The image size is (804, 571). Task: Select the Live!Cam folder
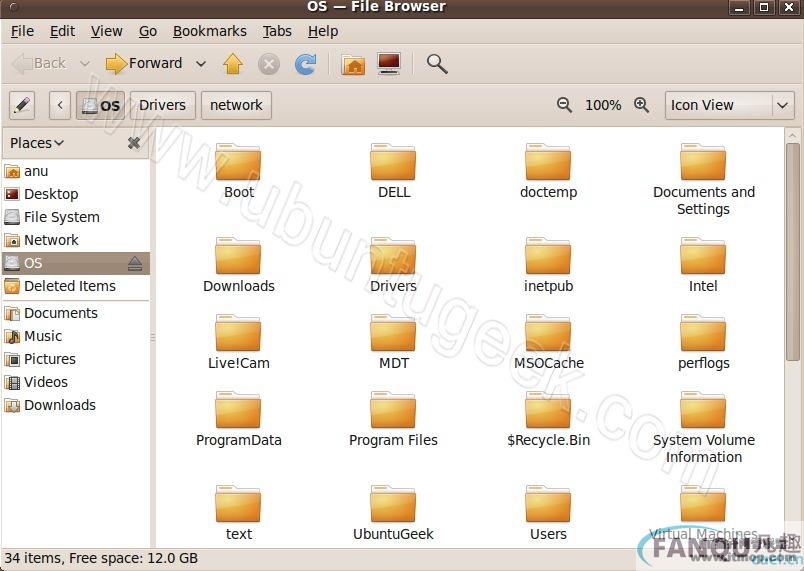pos(238,342)
